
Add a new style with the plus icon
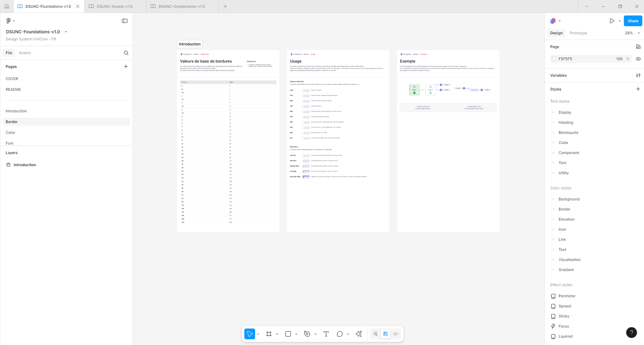[638, 89]
